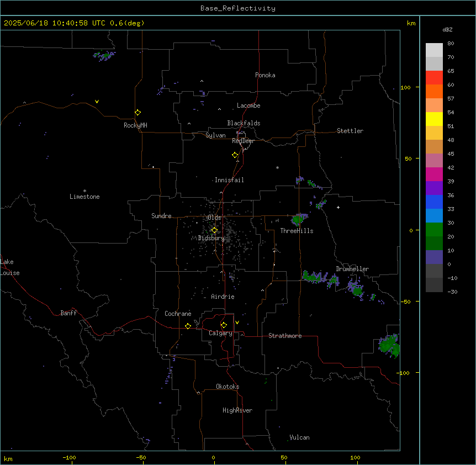Select the Olds label
476x465 pixels.
(214, 218)
